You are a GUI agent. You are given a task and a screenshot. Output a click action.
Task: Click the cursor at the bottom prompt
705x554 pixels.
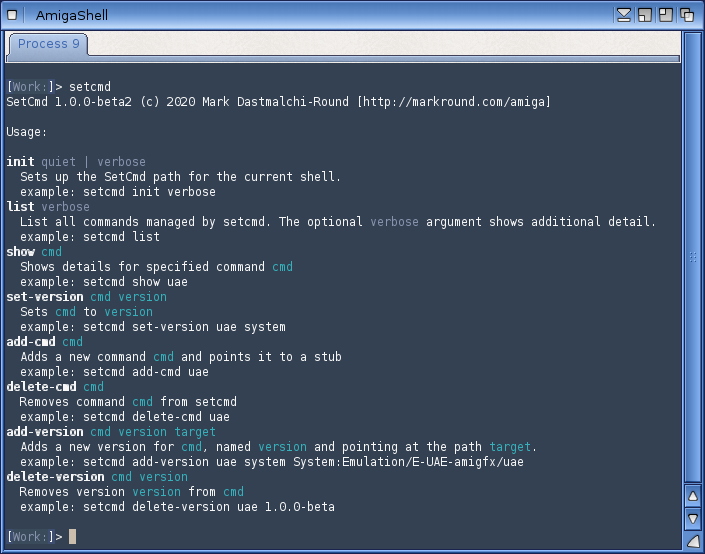[72, 537]
